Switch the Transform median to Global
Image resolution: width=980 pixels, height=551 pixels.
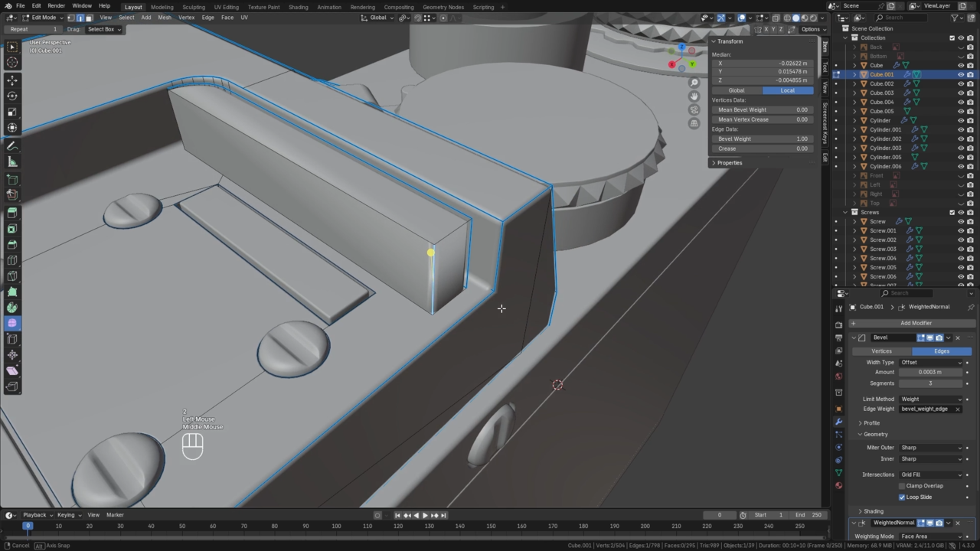click(737, 90)
